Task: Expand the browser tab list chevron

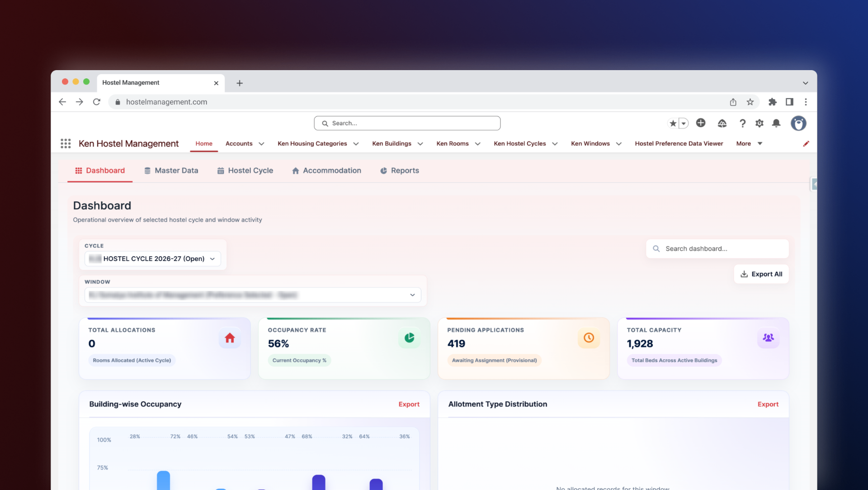Action: [x=805, y=83]
